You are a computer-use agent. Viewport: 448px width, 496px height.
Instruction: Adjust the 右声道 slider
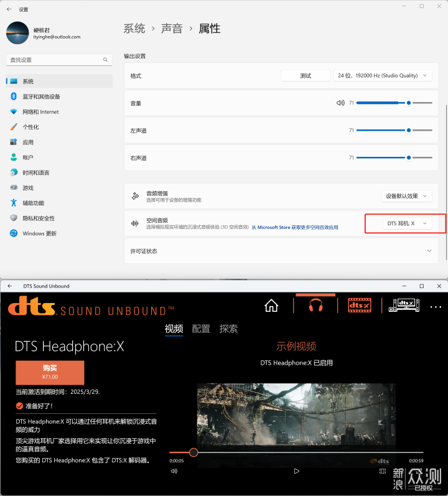coord(394,157)
